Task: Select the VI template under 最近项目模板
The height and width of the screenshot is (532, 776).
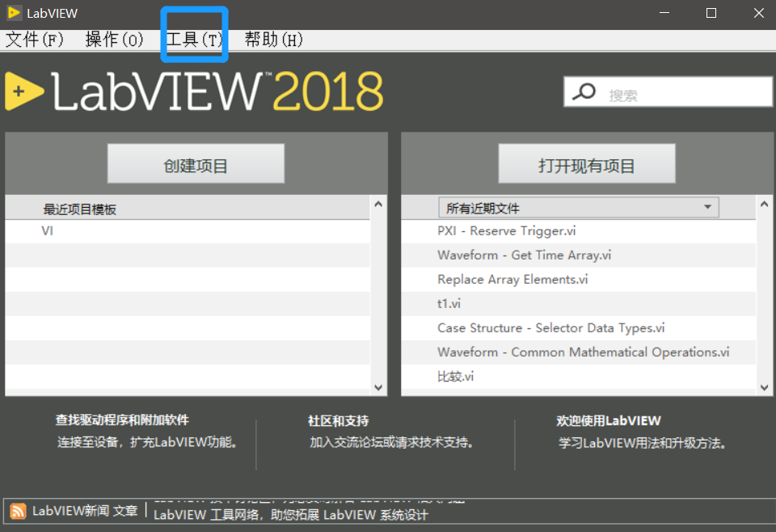Action: tap(47, 230)
